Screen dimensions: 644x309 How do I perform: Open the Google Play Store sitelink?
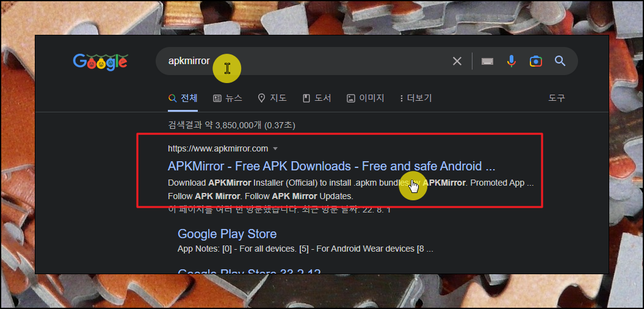coord(227,234)
